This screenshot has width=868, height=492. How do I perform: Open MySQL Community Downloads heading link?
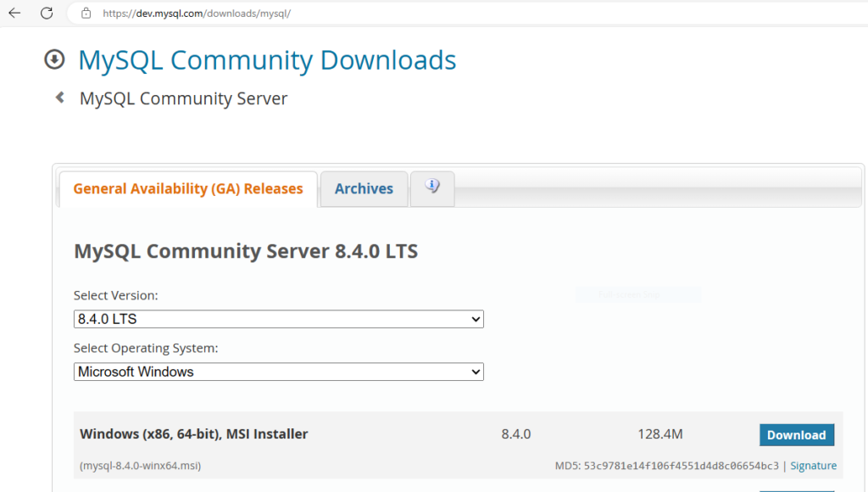coord(267,60)
